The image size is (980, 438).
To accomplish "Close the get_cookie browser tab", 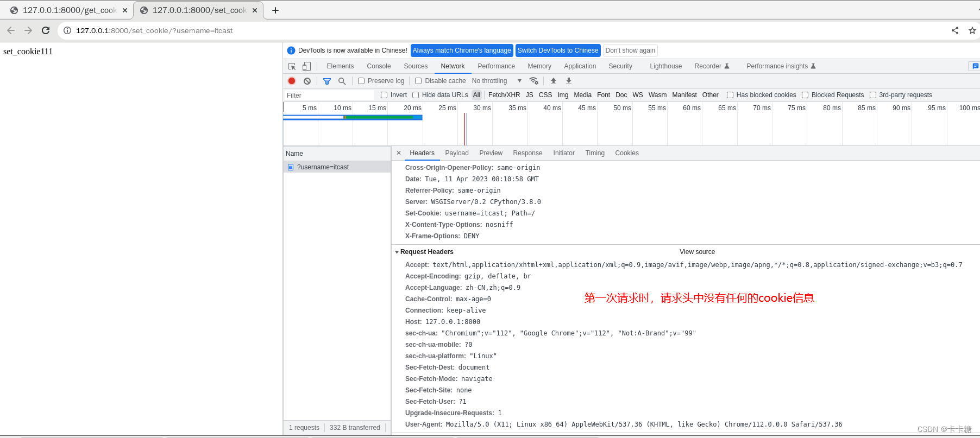I will pyautogui.click(x=125, y=10).
